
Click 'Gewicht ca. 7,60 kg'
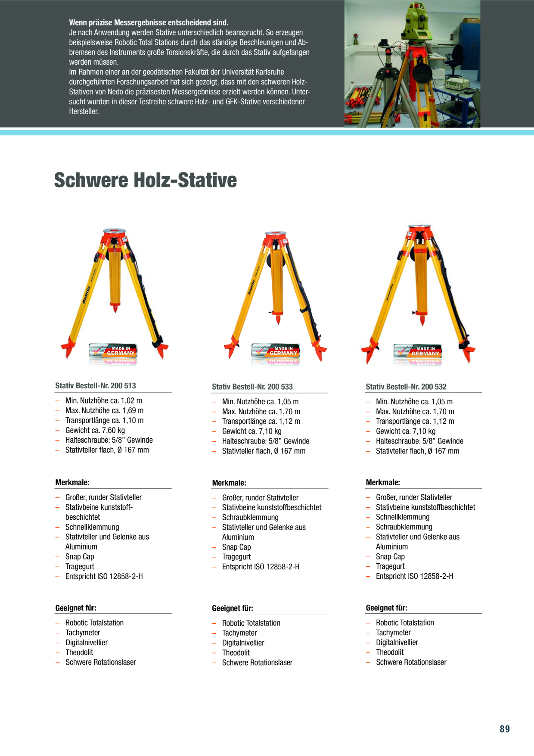coord(95,431)
